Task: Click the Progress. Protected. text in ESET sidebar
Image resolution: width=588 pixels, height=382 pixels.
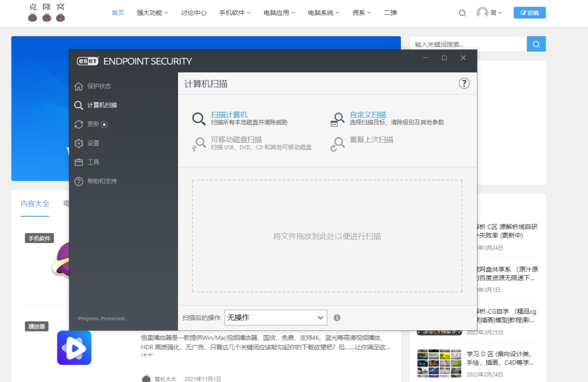Action: point(102,318)
